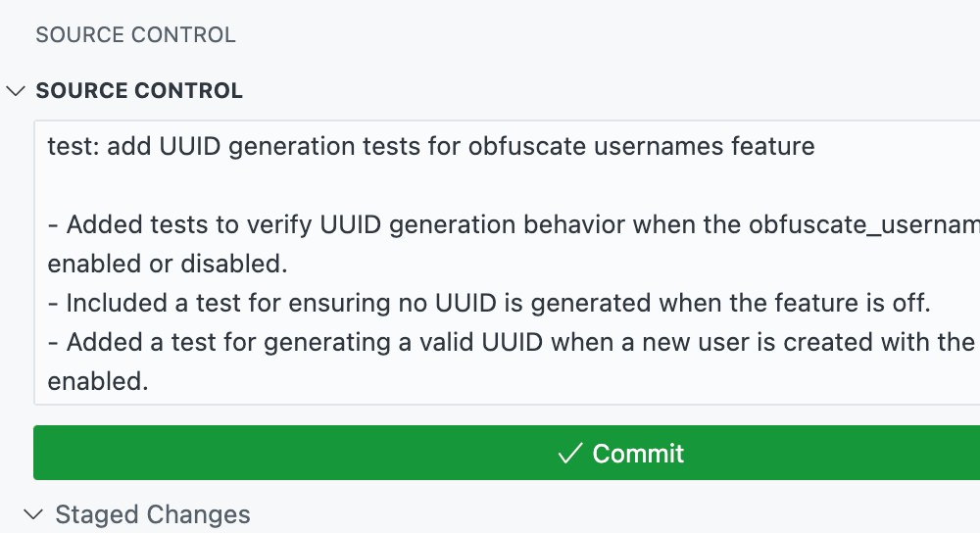Image resolution: width=980 pixels, height=533 pixels.
Task: Click the top SOURCE CONTROL panel title
Action: (135, 35)
